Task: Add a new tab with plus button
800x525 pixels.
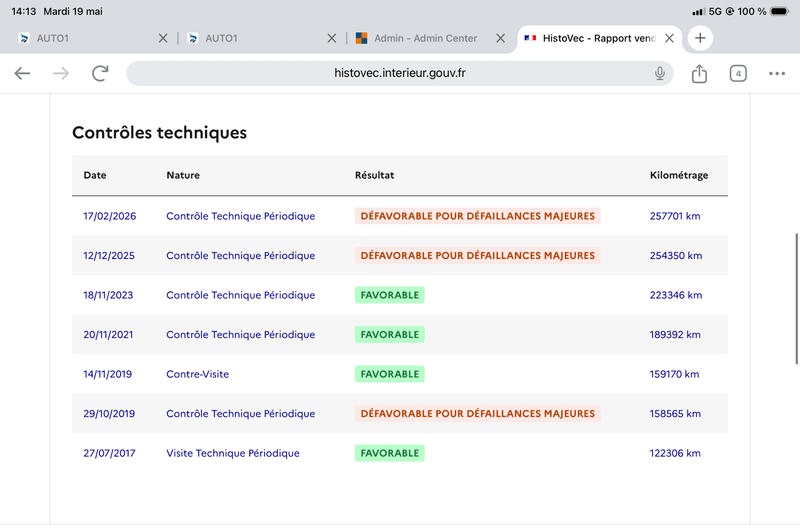Action: (700, 38)
